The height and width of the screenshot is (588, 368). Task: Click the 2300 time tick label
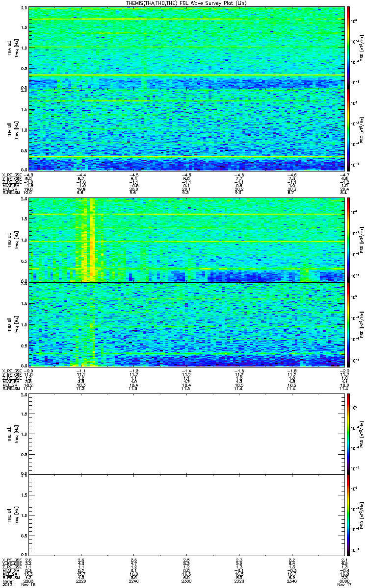(x=186, y=581)
